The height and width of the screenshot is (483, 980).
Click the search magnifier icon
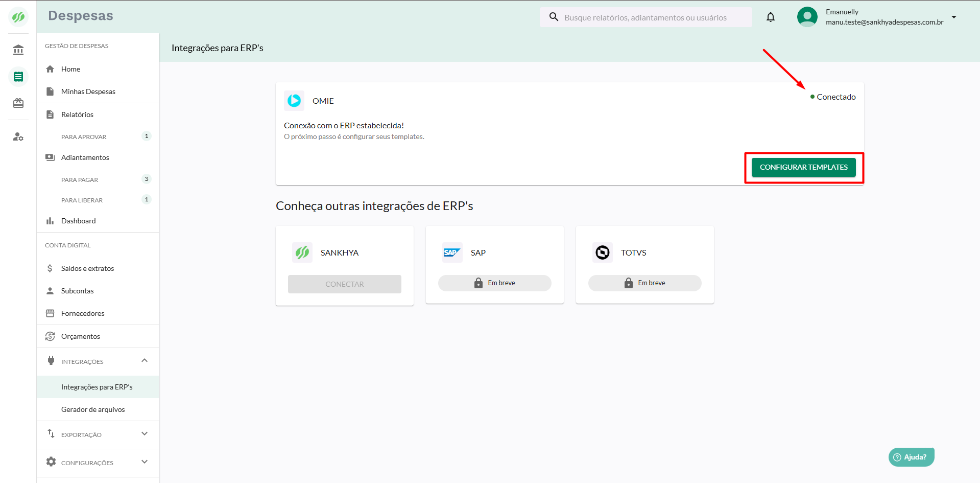pyautogui.click(x=554, y=17)
